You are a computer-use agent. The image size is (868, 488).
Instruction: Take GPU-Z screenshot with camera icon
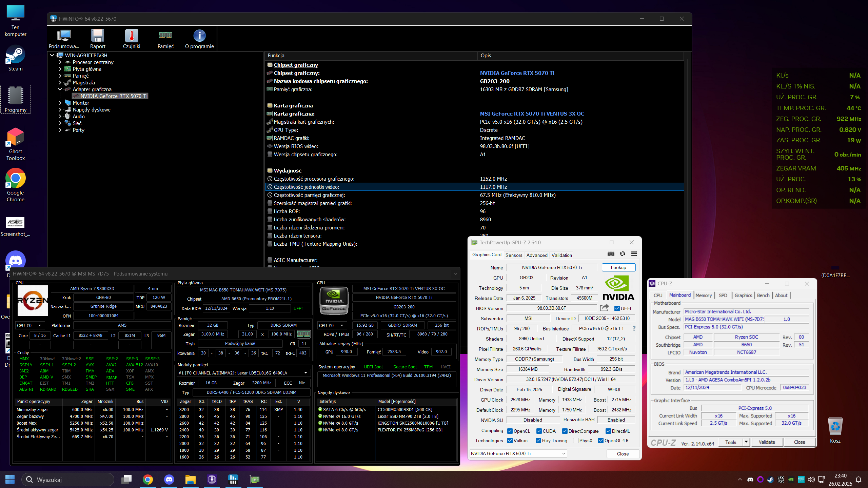(611, 254)
